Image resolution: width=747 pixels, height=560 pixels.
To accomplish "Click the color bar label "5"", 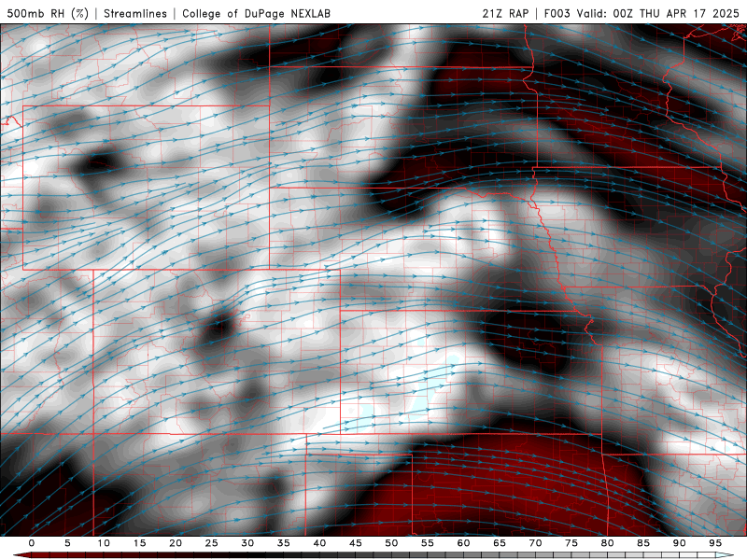I will pyautogui.click(x=67, y=543).
